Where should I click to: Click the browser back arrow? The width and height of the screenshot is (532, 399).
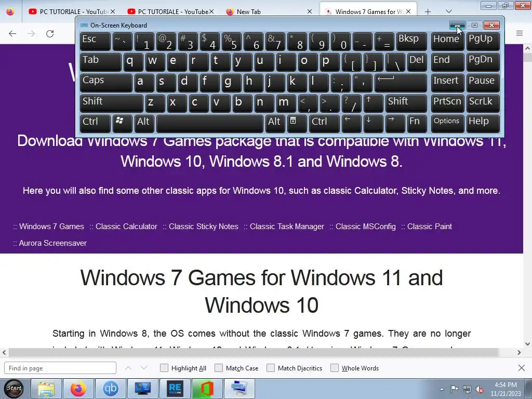12,34
